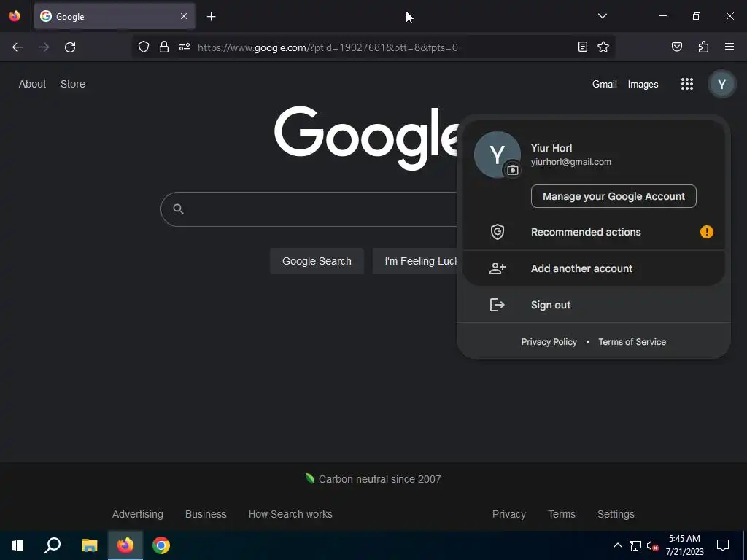Image resolution: width=747 pixels, height=560 pixels.
Task: Sign out of Google account
Action: pos(594,305)
